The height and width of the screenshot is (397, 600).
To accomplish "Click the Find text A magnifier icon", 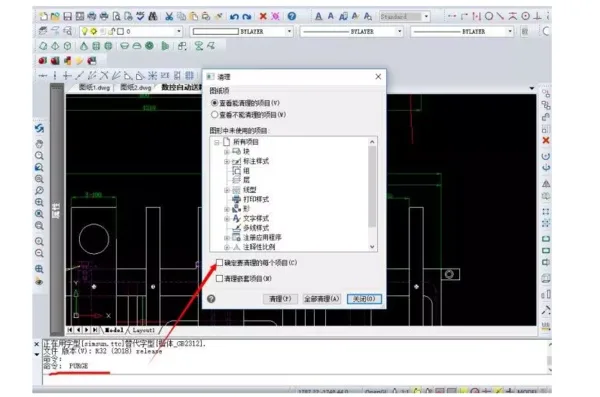I will pyautogui.click(x=368, y=16).
